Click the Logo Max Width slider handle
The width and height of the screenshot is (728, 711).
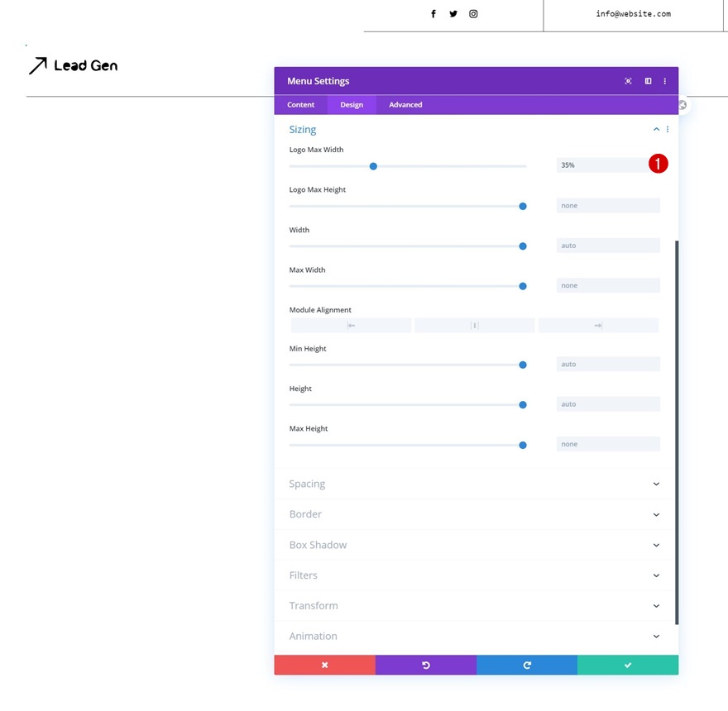[x=373, y=166]
